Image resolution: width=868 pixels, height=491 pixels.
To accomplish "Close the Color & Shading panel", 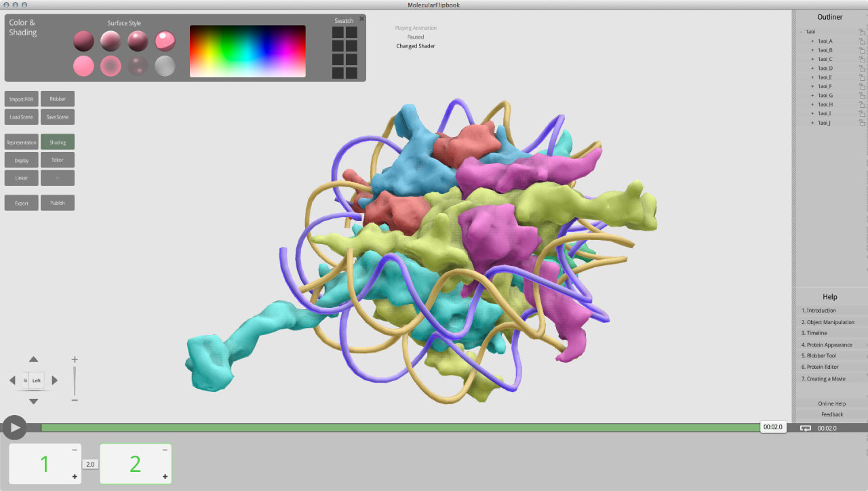I will pyautogui.click(x=361, y=19).
